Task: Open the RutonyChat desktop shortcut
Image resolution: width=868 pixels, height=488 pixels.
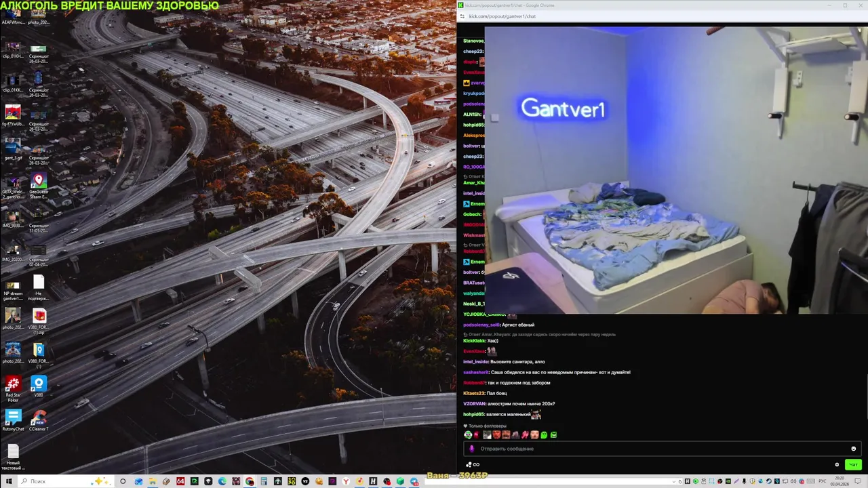Action: coord(13,421)
